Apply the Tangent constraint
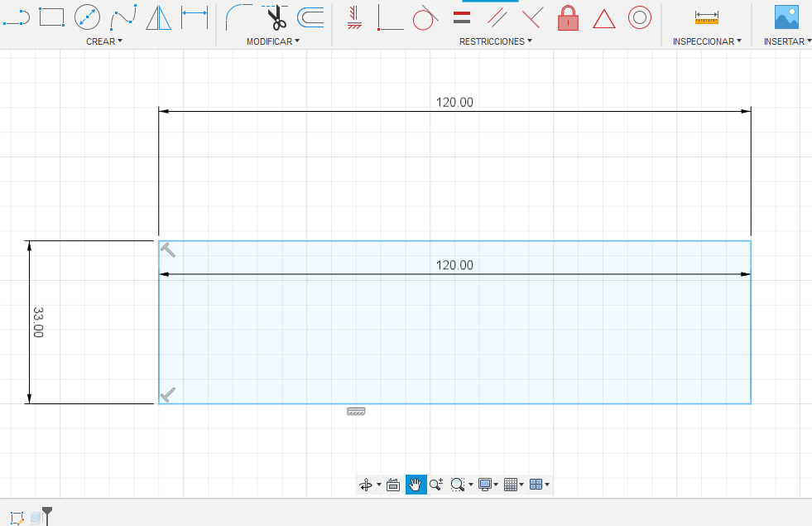Screen dimensions: 812x526 425,17
